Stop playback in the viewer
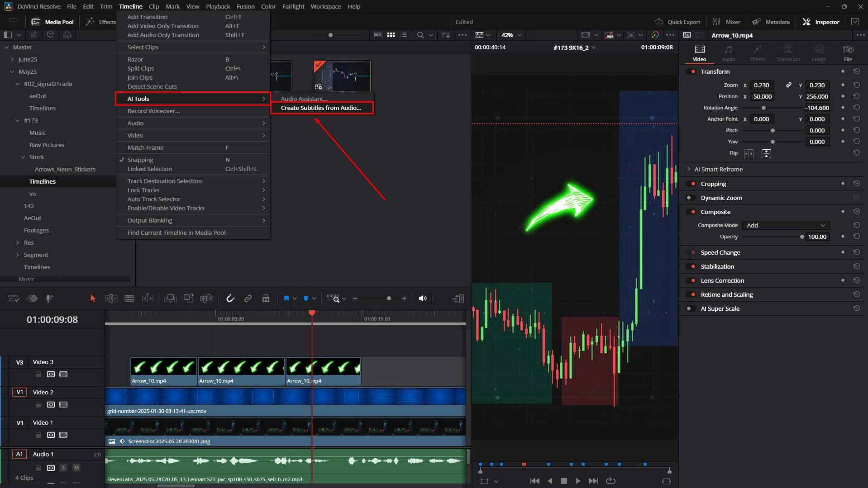The height and width of the screenshot is (488, 868). [x=564, y=481]
